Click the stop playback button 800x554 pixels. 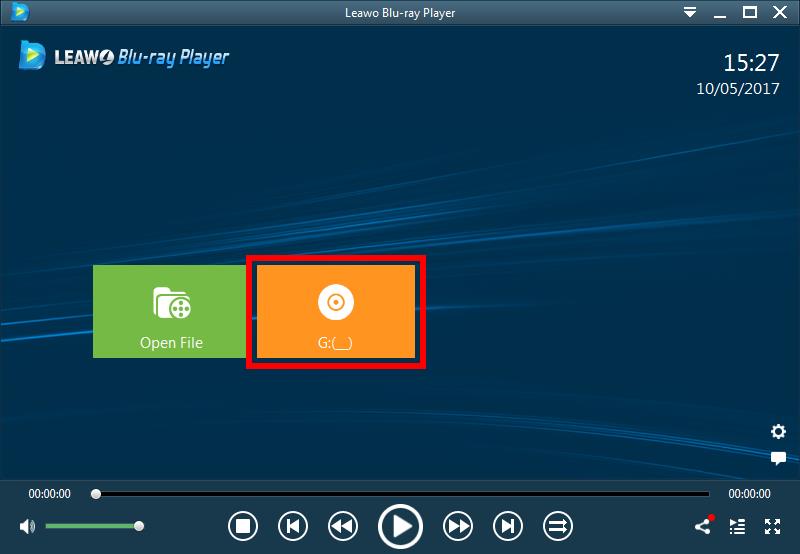coord(243,526)
